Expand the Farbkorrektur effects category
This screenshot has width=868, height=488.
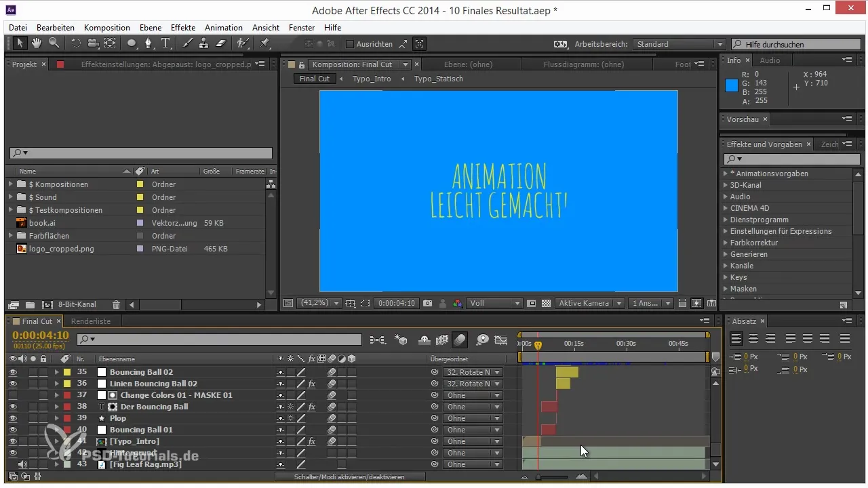click(726, 243)
